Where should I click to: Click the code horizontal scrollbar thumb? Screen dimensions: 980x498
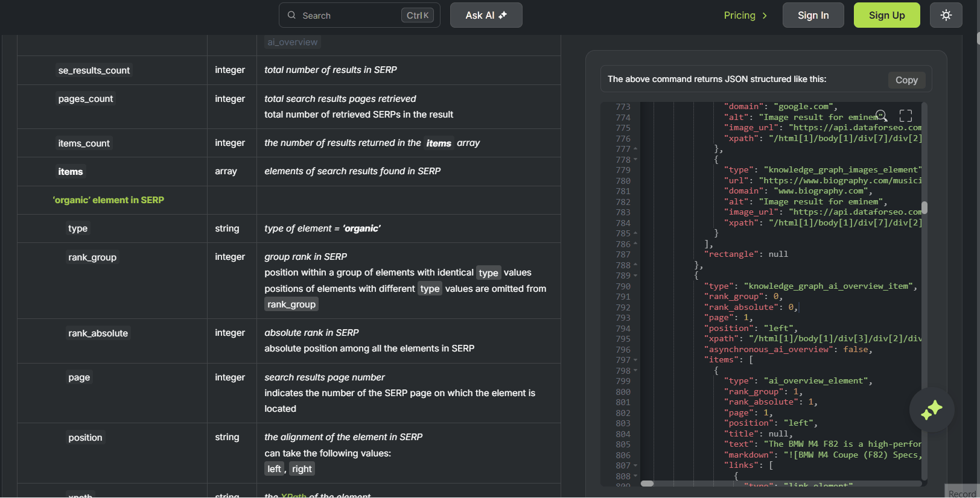[x=647, y=484]
